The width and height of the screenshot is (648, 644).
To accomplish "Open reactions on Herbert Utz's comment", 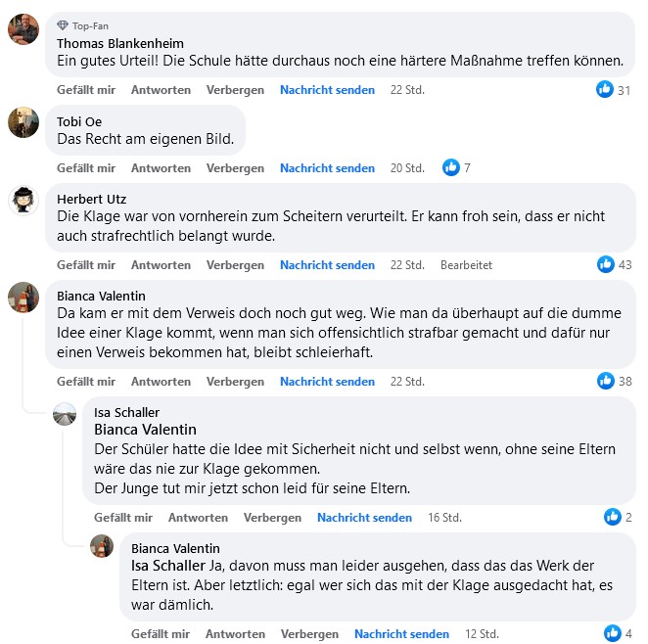I will point(606,265).
